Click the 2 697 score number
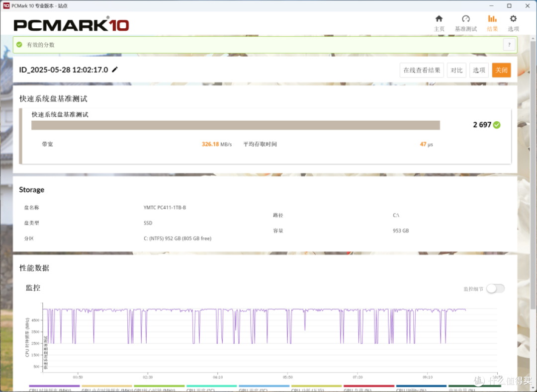The width and height of the screenshot is (537, 392). (482, 125)
